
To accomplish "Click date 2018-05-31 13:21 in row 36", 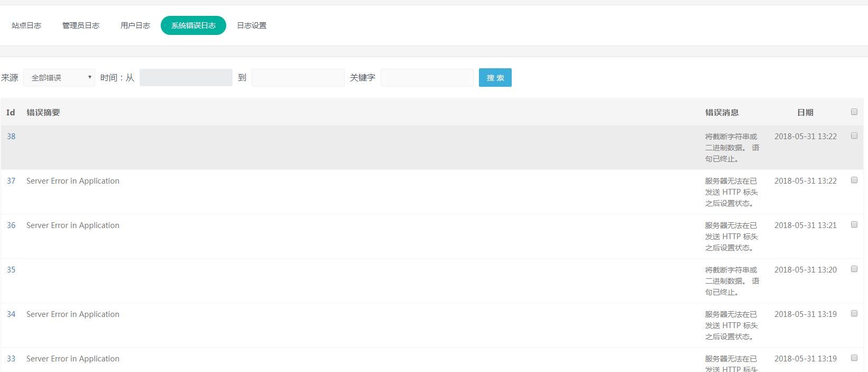I will click(x=806, y=225).
